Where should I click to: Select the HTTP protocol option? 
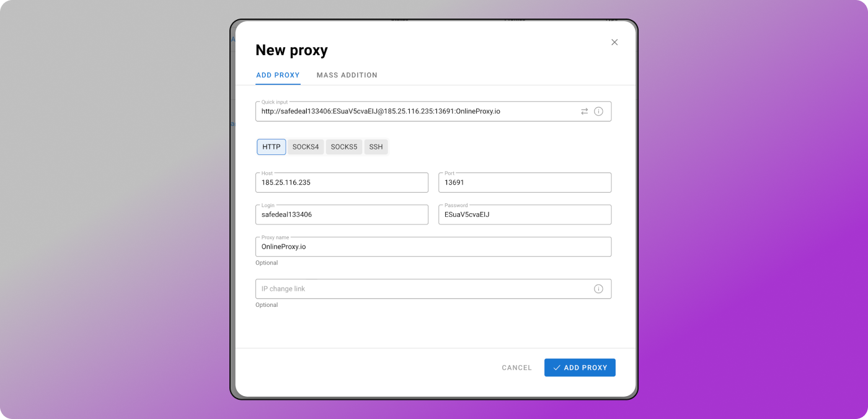pos(272,147)
